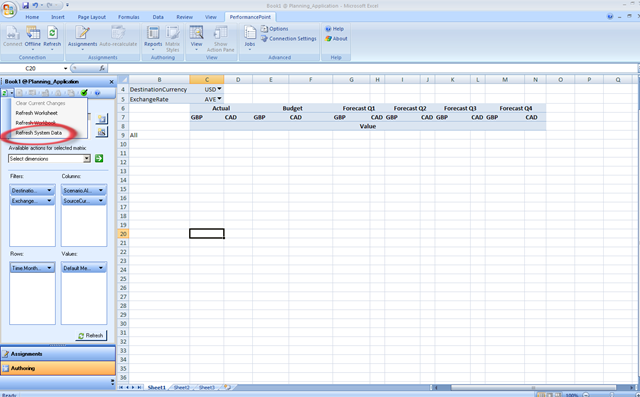Open the Insert ribbon tab
Image resolution: width=640 pixels, height=397 pixels.
[58, 17]
